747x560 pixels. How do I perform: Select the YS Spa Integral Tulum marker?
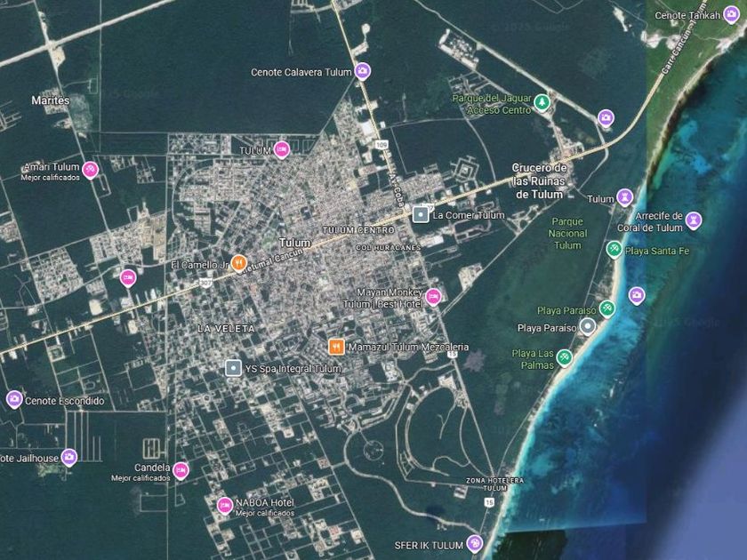coord(233,368)
